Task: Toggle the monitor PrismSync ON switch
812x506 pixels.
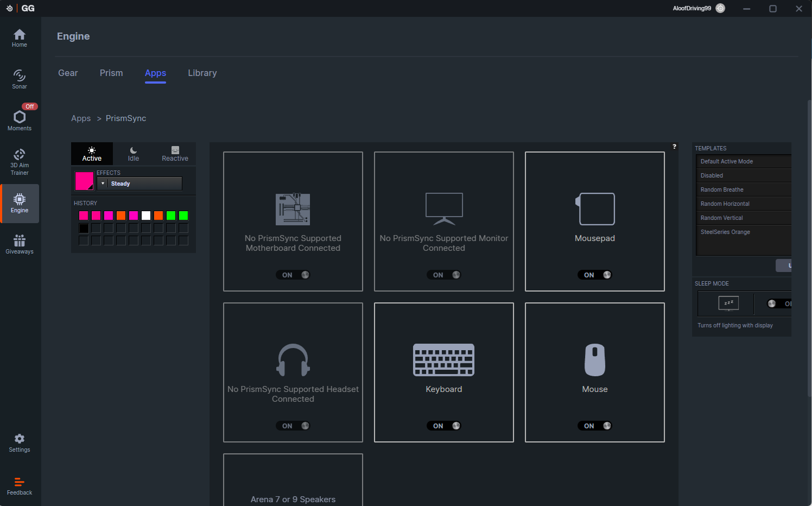Action: pyautogui.click(x=444, y=275)
